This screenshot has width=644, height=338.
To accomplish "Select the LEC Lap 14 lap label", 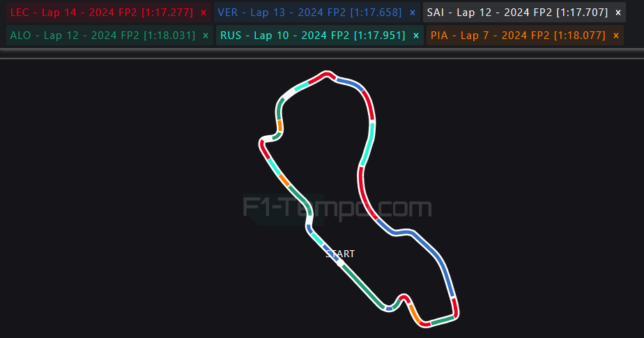I will [x=102, y=13].
